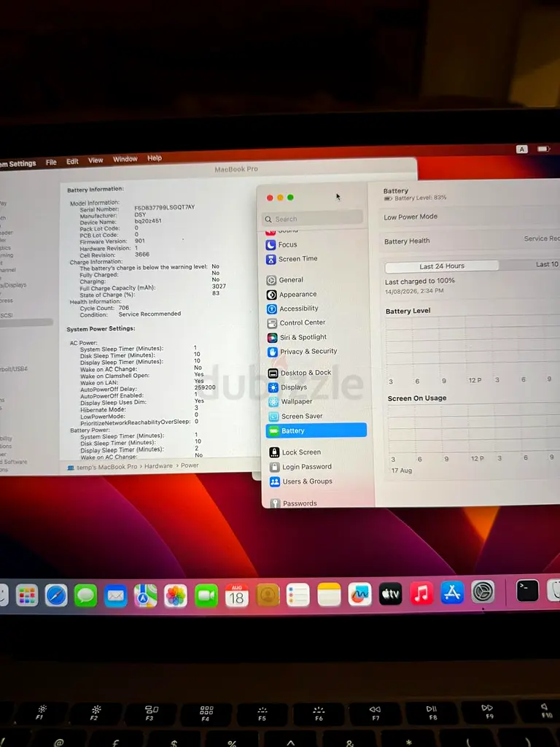Open Photos app in the Dock
This screenshot has width=560, height=747.
click(x=175, y=595)
